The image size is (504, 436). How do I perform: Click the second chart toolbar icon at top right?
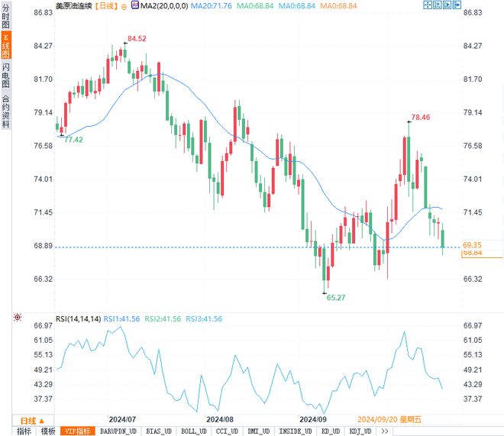coord(437,5)
